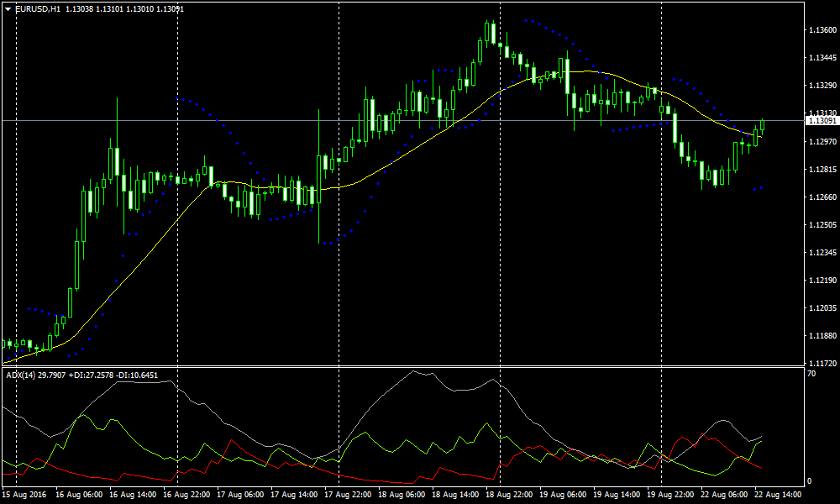Click the dropdown triangle beside EURUSD,H1

point(8,9)
